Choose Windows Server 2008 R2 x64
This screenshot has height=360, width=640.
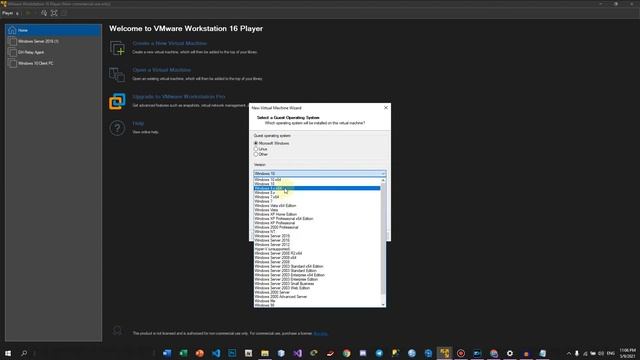(x=317, y=253)
